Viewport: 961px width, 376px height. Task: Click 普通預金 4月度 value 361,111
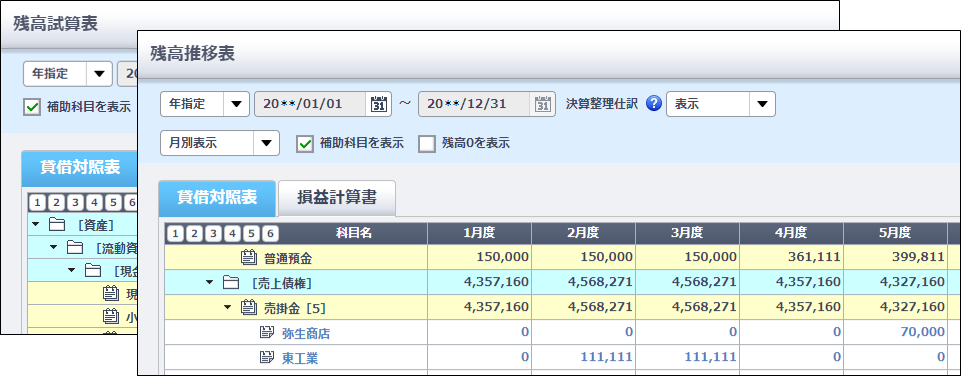pyautogui.click(x=813, y=258)
